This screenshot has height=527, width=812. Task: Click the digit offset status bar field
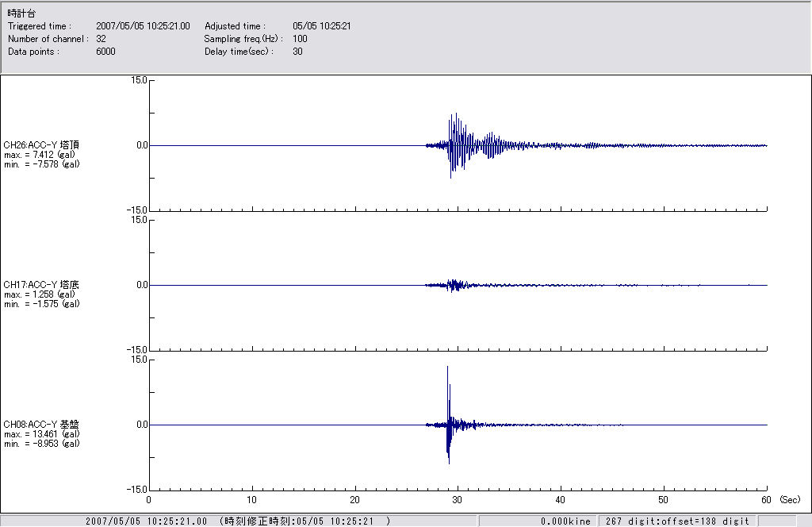click(x=676, y=521)
